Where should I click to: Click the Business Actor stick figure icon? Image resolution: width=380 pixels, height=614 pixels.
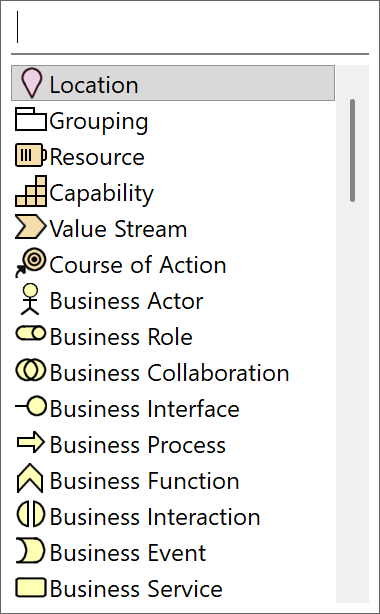coord(30,299)
